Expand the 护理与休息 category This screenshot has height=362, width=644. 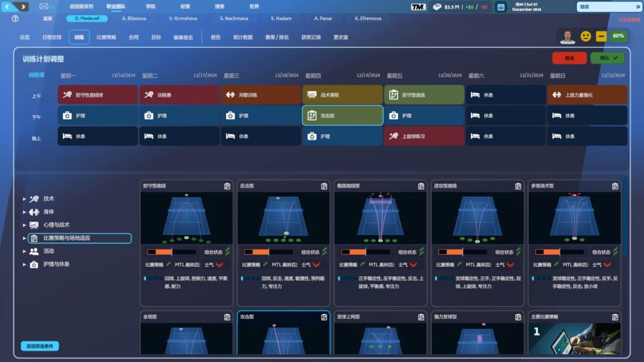coord(24,264)
